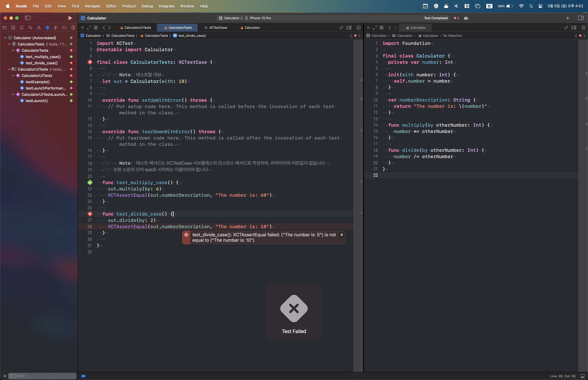Open the Product menu
The height and width of the screenshot is (380, 588).
[129, 6]
